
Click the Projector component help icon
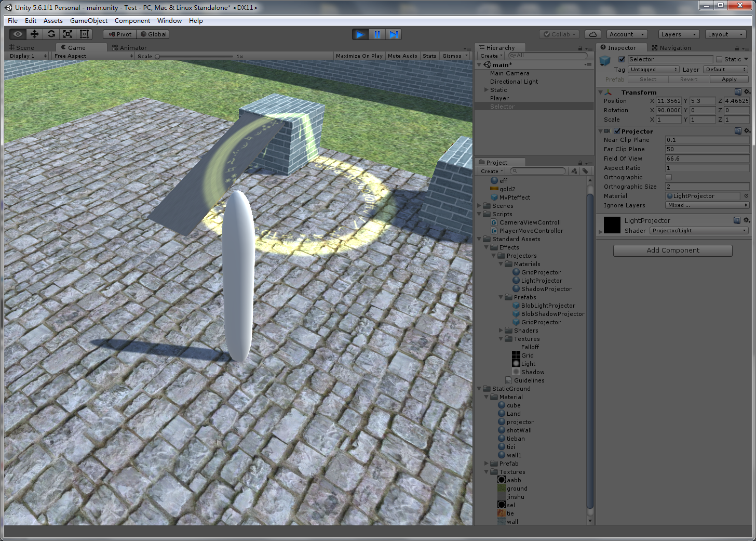pyautogui.click(x=738, y=131)
